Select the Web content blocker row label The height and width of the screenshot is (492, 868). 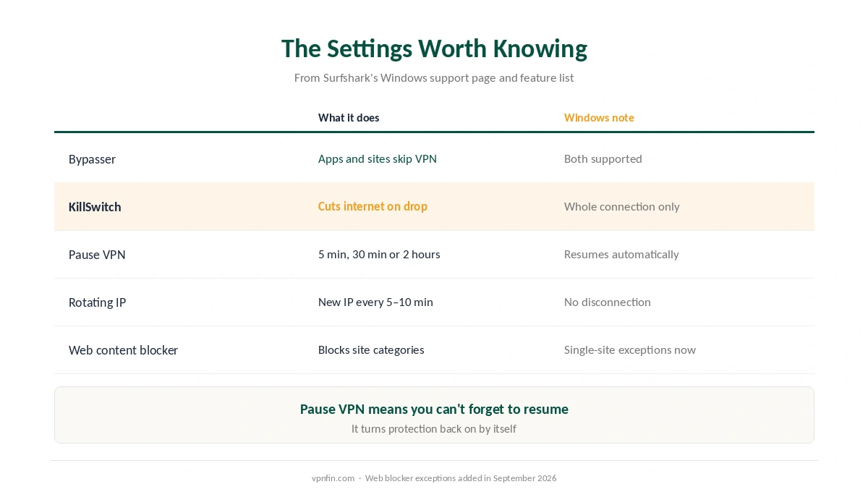click(x=123, y=350)
